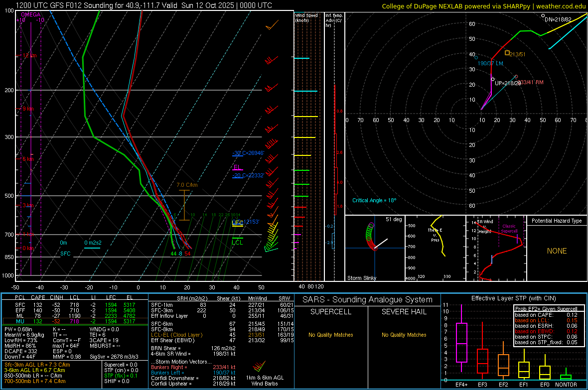Select the SFC parcel row
This screenshot has height=390, width=588.
coord(75,305)
